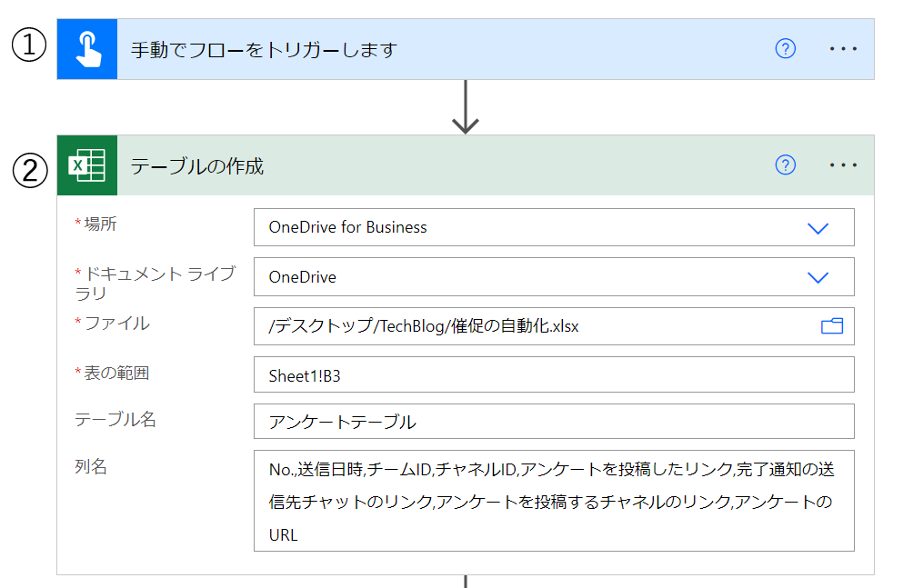
Task: Click the Excel icon on テーブルの作成
Action: [x=87, y=165]
